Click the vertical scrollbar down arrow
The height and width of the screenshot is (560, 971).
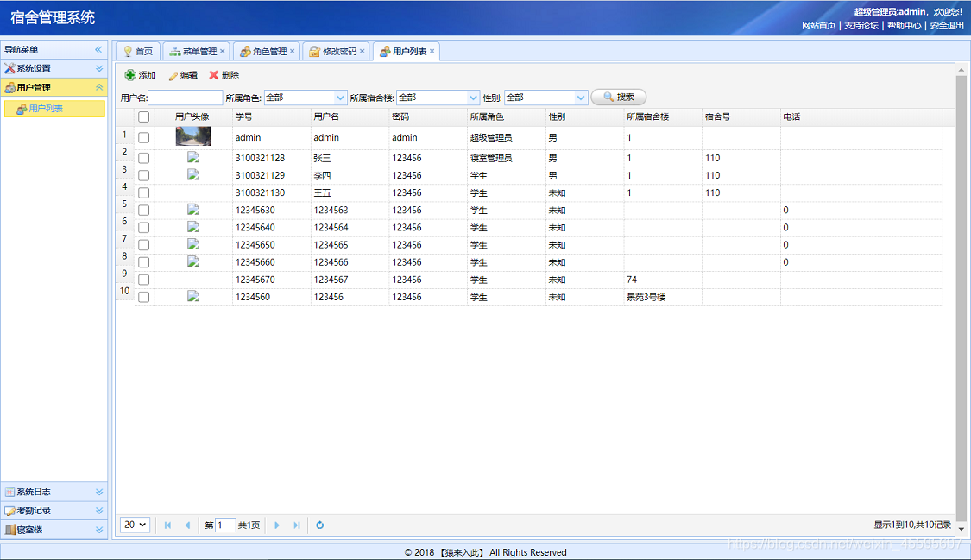pos(962,529)
